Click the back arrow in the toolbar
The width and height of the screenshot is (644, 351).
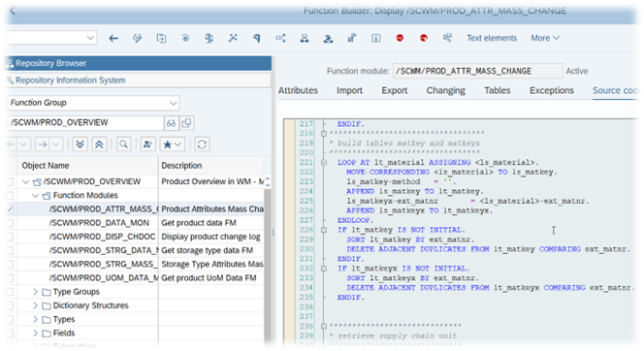click(113, 39)
